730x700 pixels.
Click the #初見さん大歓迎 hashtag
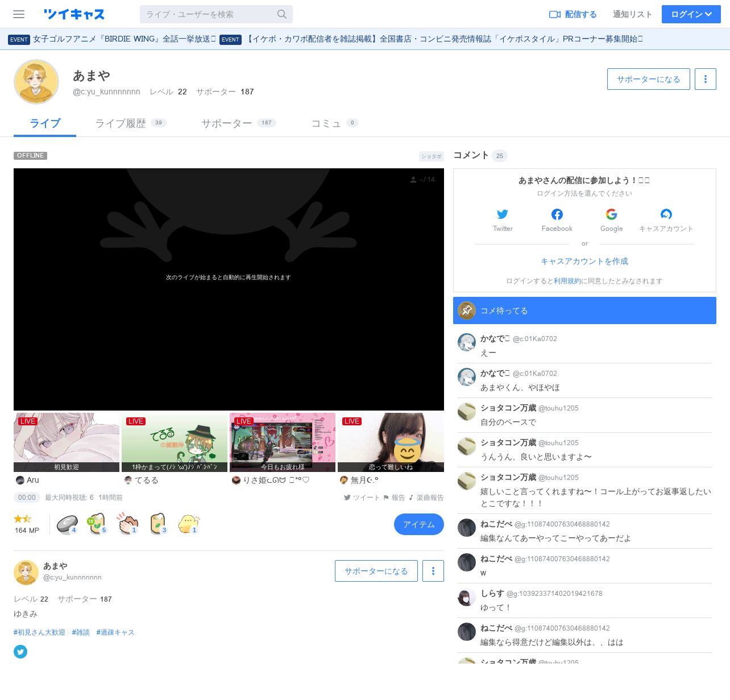pyautogui.click(x=39, y=632)
